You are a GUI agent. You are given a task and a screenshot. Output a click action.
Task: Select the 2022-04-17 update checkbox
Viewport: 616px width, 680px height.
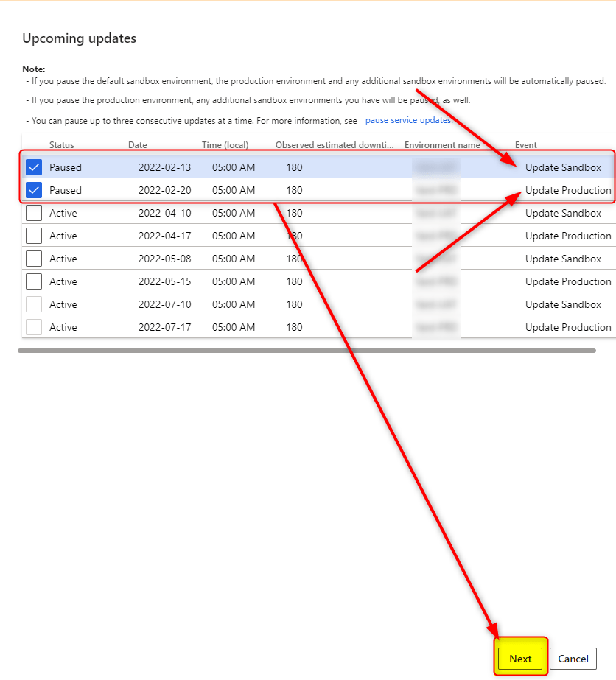(34, 236)
